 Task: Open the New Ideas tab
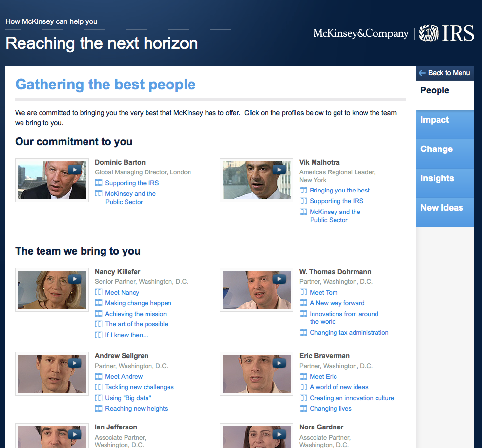(444, 213)
